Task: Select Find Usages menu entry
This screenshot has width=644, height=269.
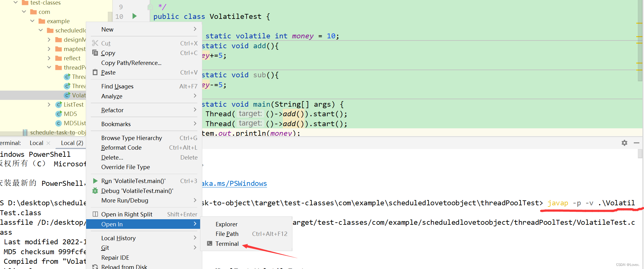Action: 144,86
